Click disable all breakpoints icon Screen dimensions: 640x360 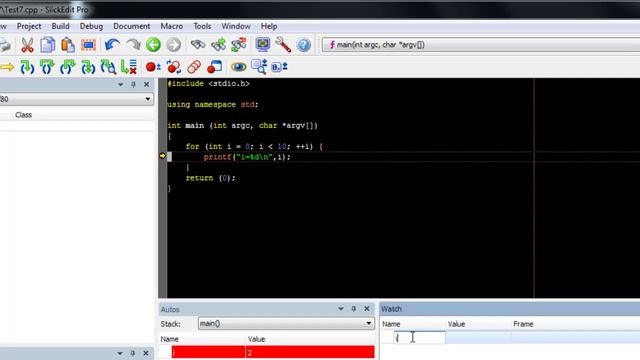tap(194, 67)
